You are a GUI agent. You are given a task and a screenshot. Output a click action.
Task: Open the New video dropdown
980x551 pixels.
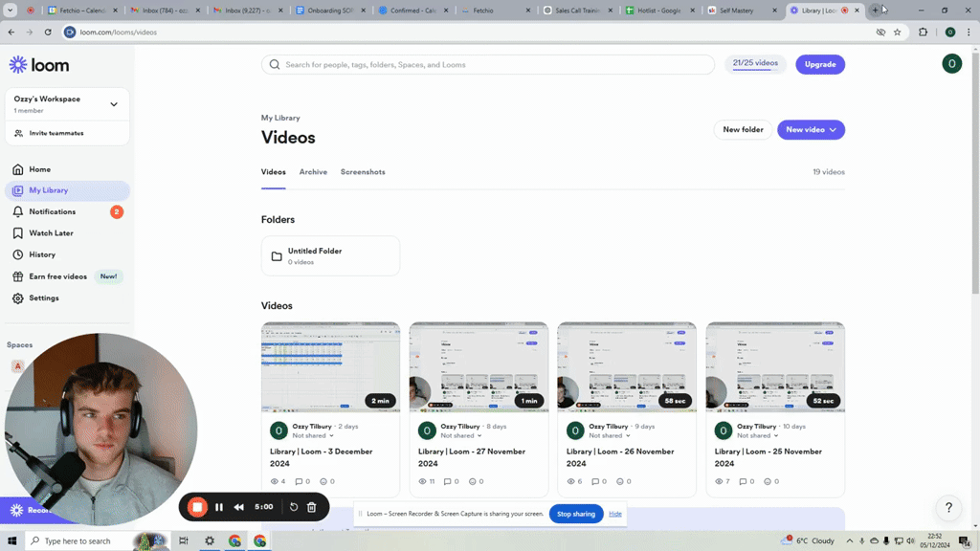pos(811,130)
